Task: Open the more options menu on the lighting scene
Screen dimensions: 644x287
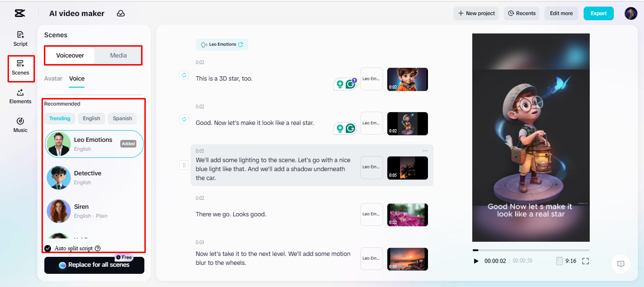Action: click(x=425, y=150)
